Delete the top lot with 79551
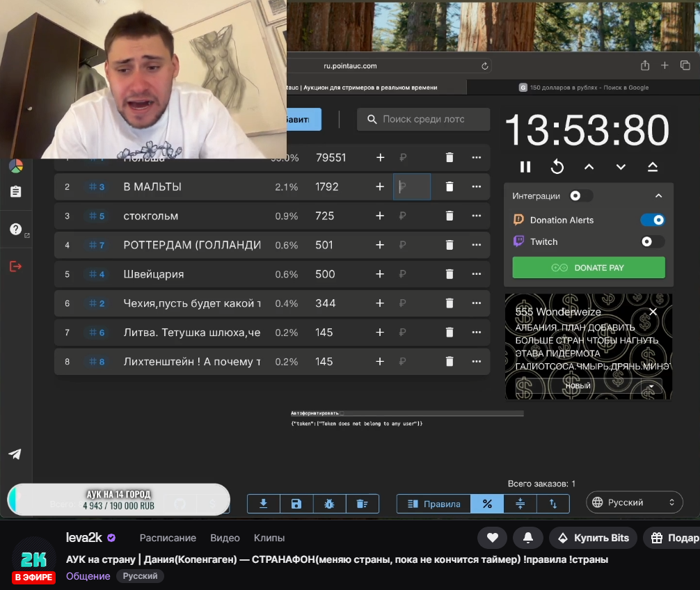Screen dimensions: 700x590 [450, 157]
